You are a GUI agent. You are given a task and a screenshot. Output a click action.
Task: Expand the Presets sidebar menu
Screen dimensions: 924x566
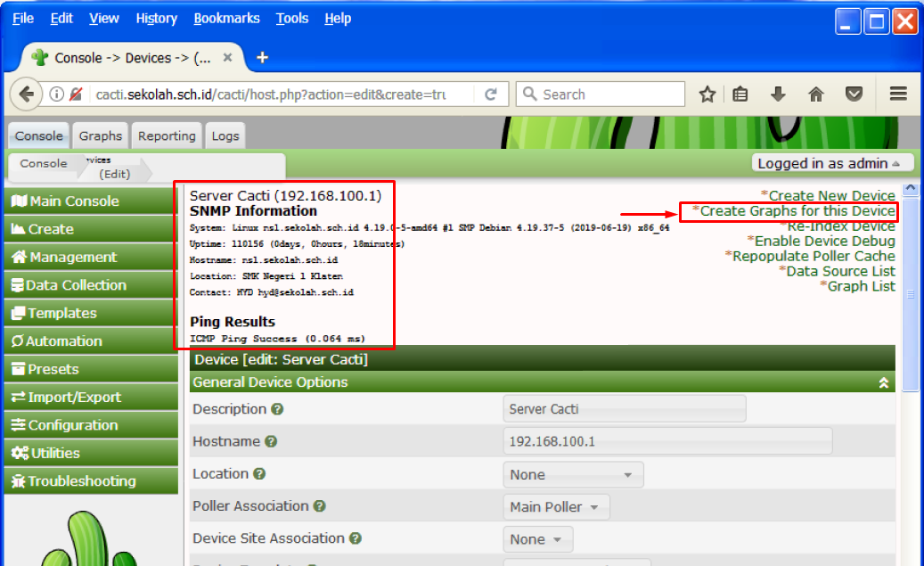pos(91,369)
